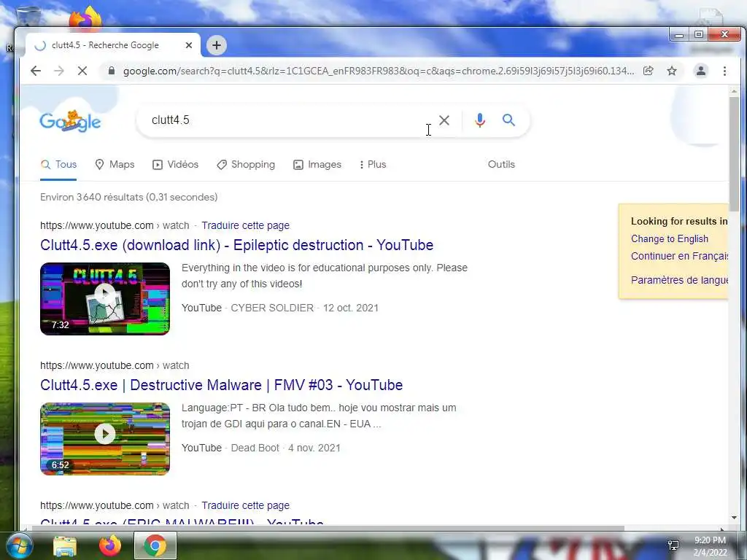
Task: Open the Outils search tools
Action: [x=501, y=164]
